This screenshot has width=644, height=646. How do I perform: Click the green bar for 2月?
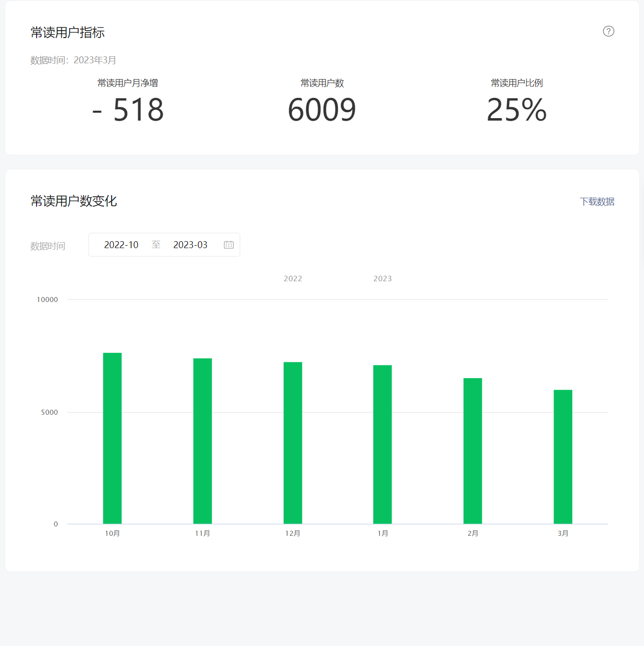[472, 451]
